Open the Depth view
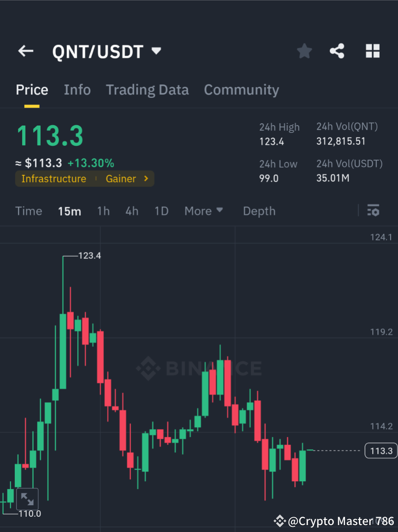This screenshot has width=398, height=532. (259, 210)
